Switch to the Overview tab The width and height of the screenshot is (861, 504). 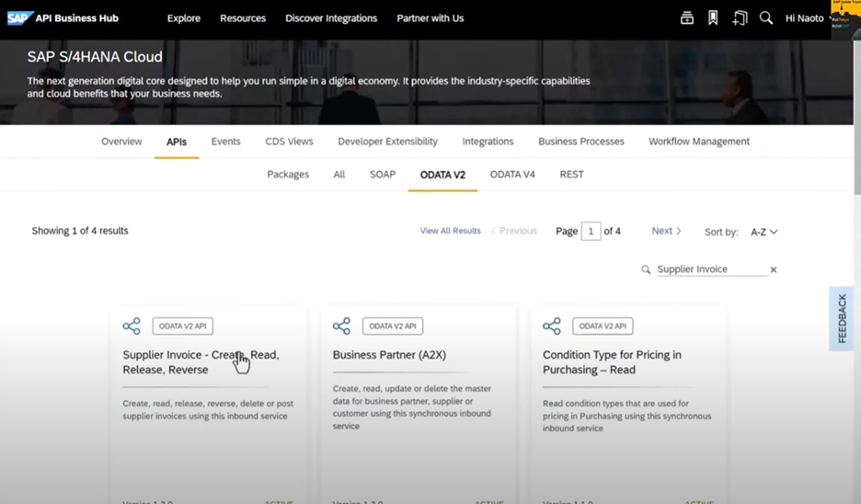coord(121,142)
